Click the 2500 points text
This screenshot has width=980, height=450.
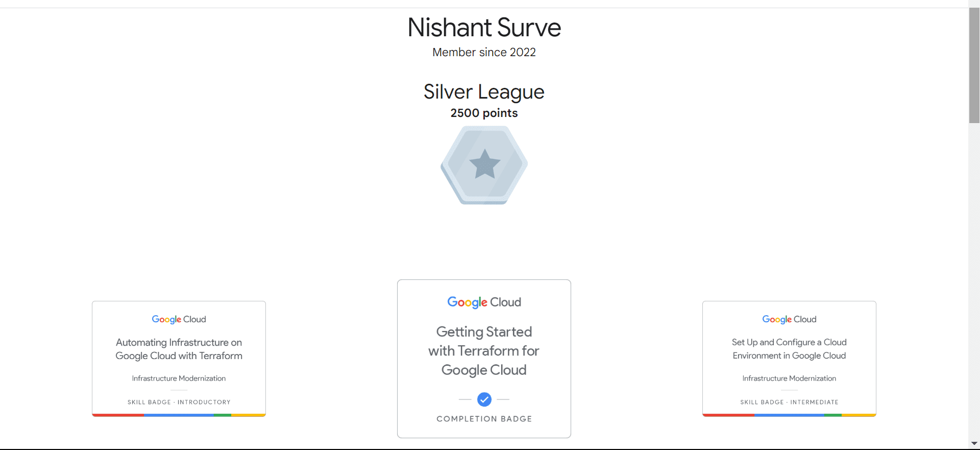[484, 113]
